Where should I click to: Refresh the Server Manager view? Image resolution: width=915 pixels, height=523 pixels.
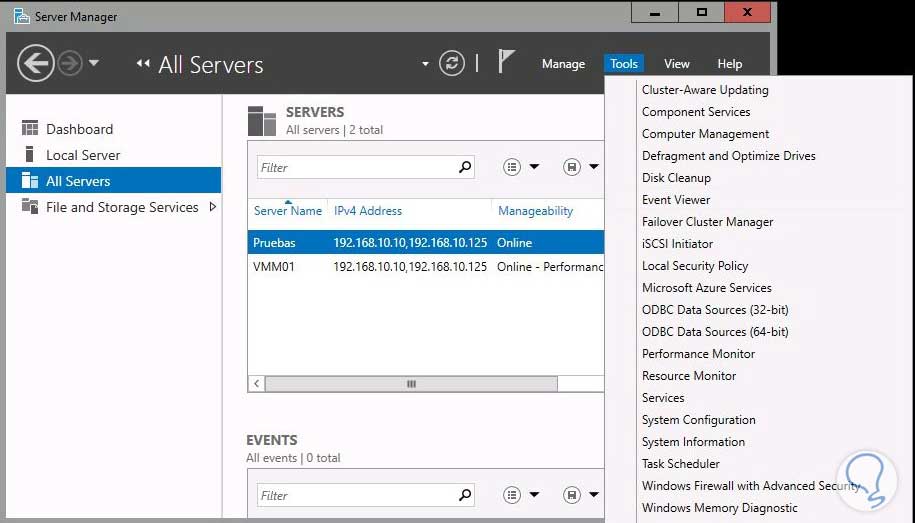click(452, 63)
